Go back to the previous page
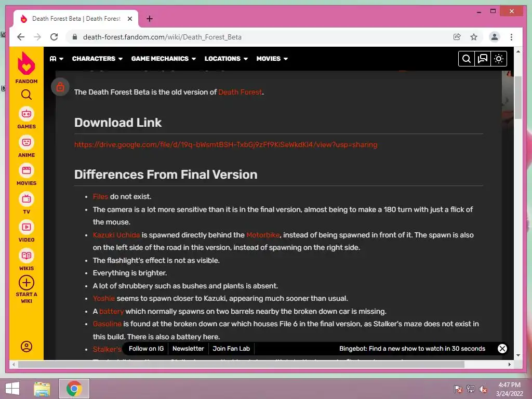The width and height of the screenshot is (532, 399). tap(21, 37)
